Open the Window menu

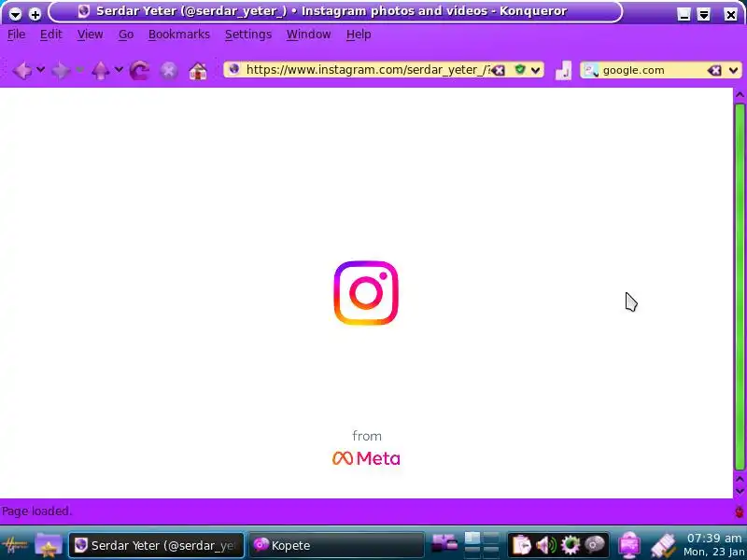pos(308,35)
